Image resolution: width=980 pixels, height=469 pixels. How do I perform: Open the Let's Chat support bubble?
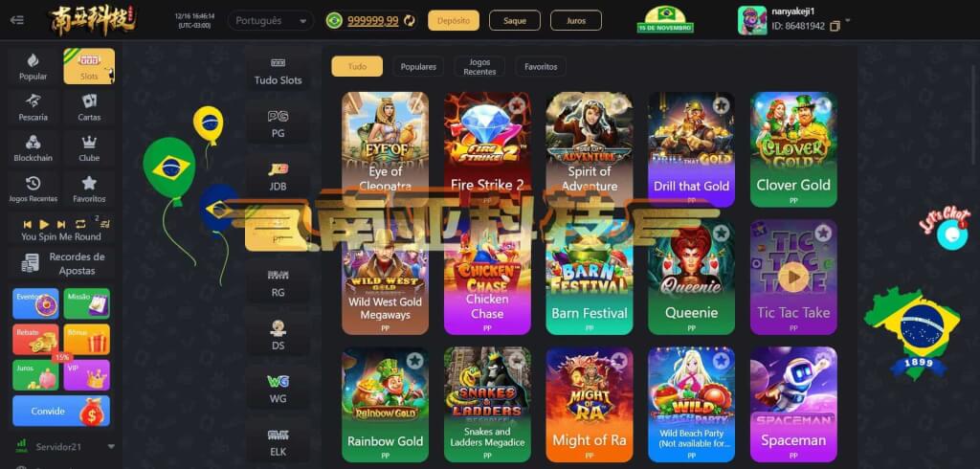point(952,234)
